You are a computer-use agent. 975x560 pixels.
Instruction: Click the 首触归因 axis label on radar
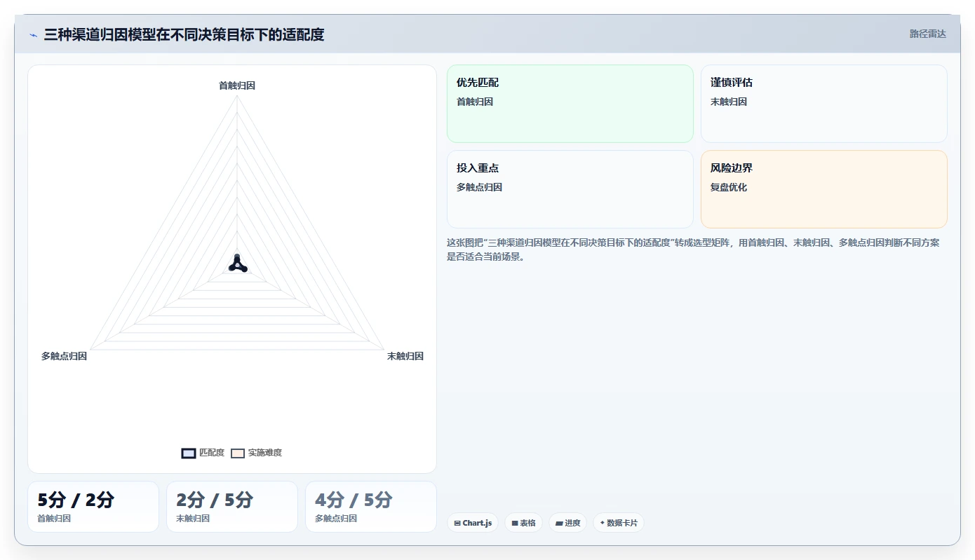coord(237,86)
